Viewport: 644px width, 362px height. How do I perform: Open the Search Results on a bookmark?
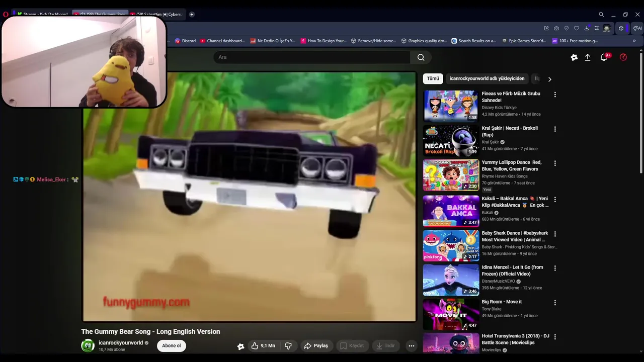tap(474, 41)
